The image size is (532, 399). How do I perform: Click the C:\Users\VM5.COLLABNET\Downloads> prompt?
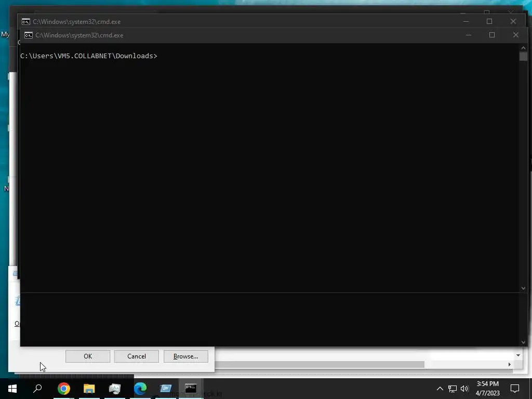pyautogui.click(x=89, y=56)
